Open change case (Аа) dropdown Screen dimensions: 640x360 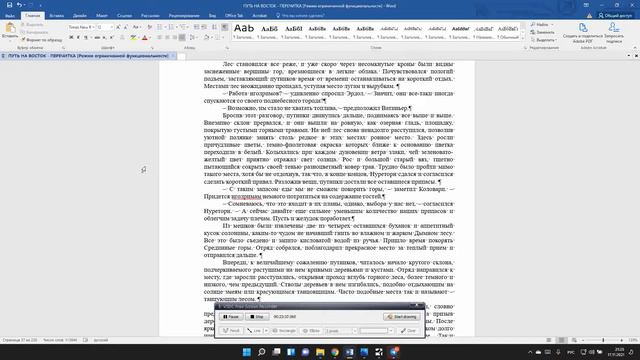point(137,27)
